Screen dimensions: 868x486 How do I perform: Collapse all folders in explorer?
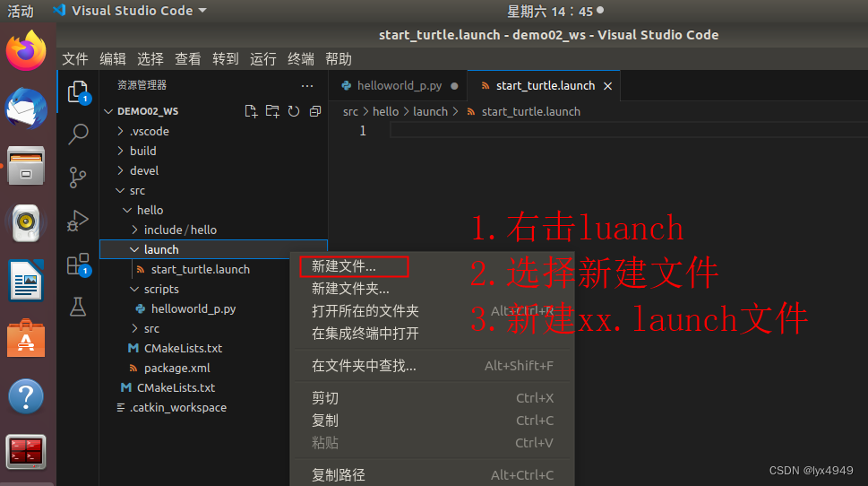pos(315,111)
